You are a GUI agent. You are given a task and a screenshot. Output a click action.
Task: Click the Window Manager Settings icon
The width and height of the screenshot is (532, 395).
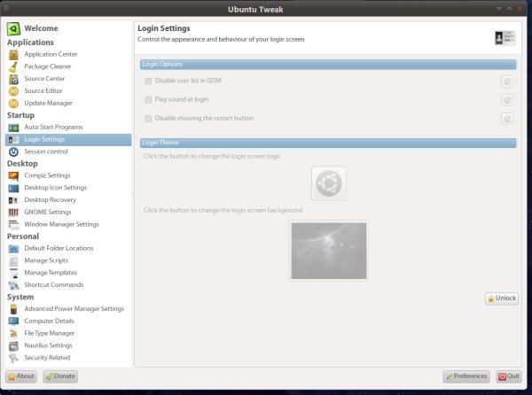point(13,225)
